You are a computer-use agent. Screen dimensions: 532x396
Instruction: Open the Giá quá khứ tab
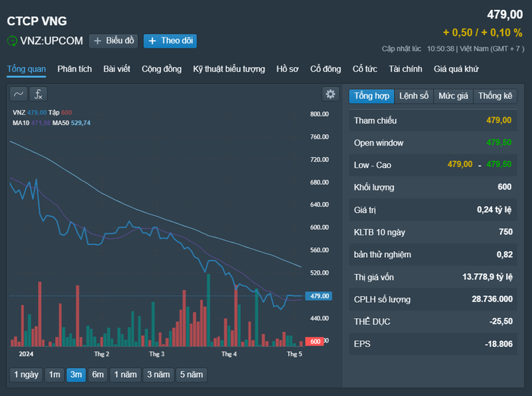(456, 69)
